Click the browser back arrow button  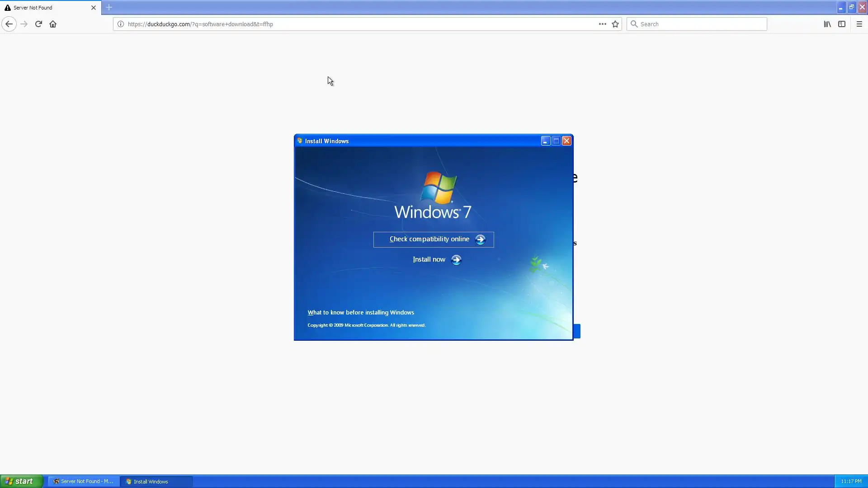click(9, 24)
